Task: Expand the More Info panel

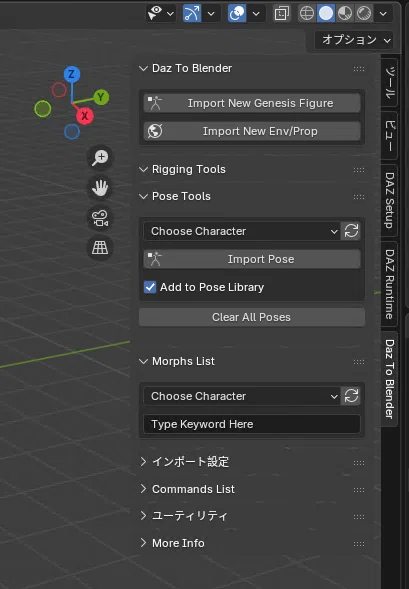Action: pos(143,543)
